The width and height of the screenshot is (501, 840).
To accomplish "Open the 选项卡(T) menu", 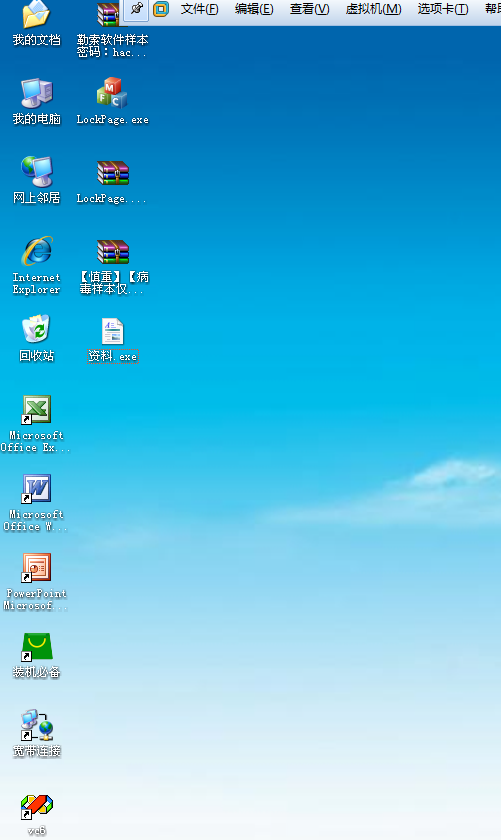I will 443,9.
